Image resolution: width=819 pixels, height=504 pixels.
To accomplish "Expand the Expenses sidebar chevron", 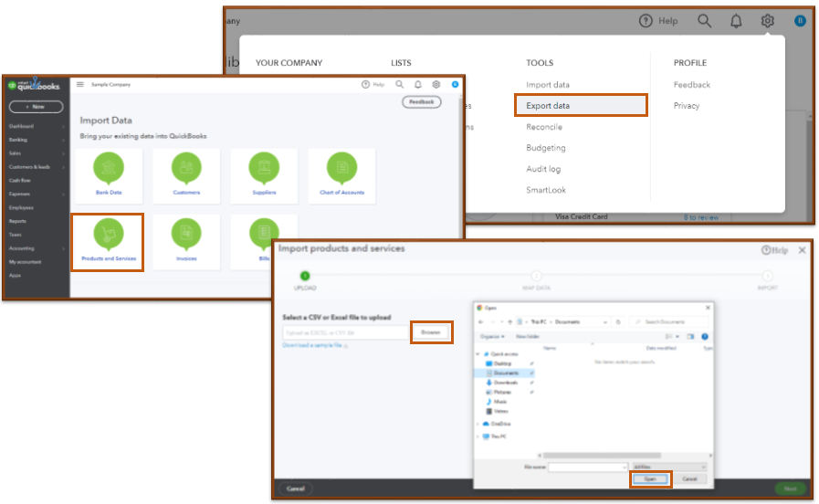I will pyautogui.click(x=63, y=194).
